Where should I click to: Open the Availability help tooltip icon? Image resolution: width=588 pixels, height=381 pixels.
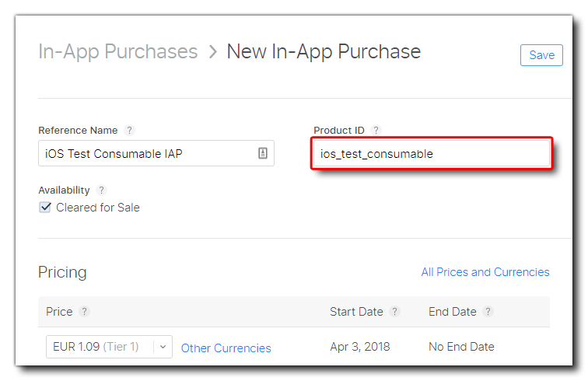102,190
